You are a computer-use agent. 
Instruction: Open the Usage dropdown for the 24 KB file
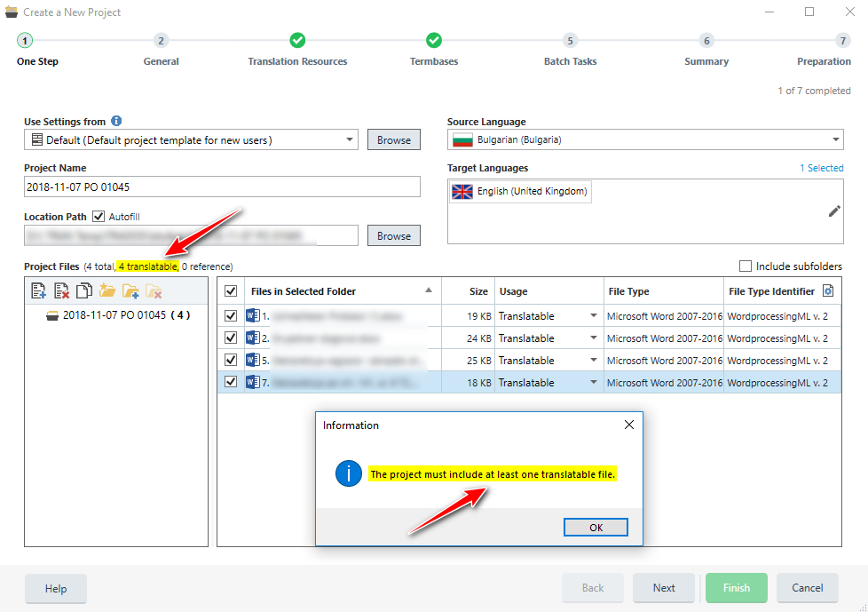click(x=594, y=338)
